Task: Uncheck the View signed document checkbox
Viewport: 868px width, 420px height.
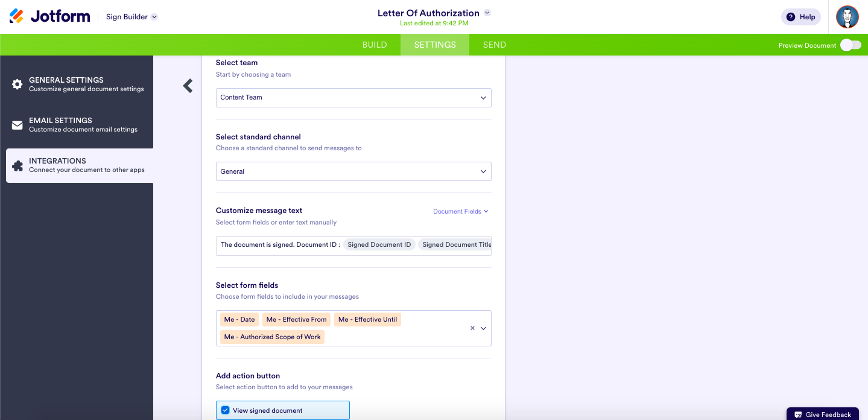Action: 226,410
